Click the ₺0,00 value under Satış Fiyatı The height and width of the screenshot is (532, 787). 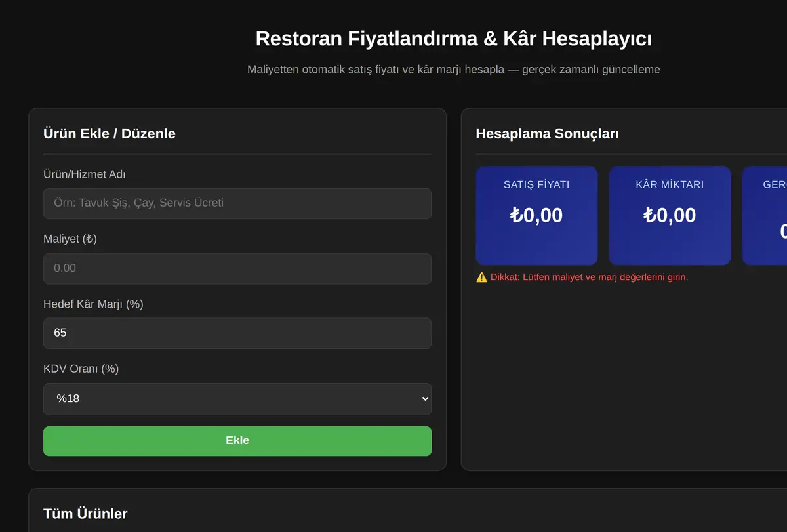(536, 215)
